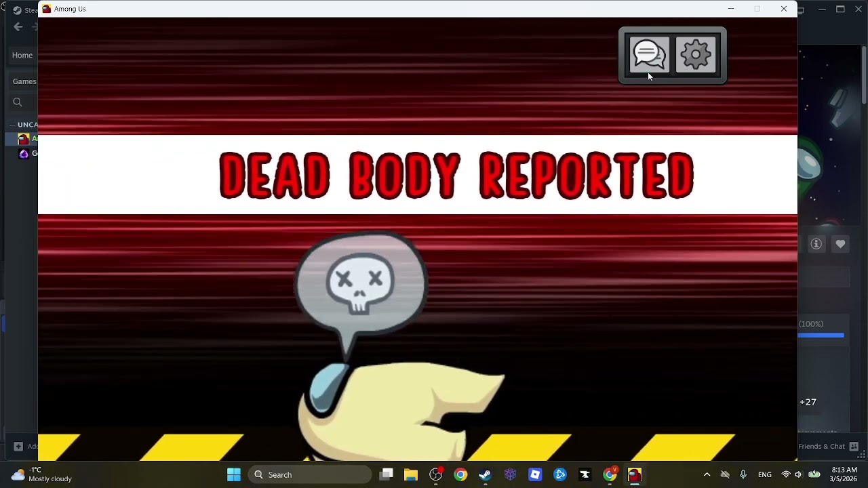
Task: Select the purple gem game in Steam library
Action: coord(24,154)
